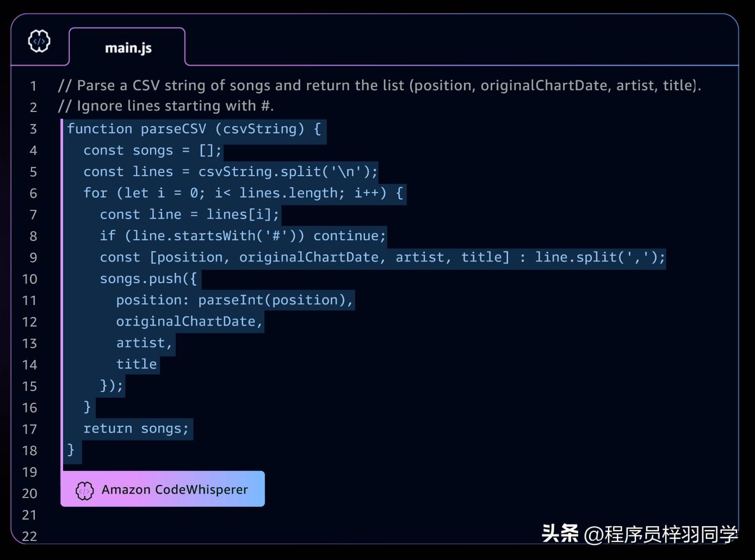Click the for loop header on line 6
The width and height of the screenshot is (755, 560).
[242, 192]
